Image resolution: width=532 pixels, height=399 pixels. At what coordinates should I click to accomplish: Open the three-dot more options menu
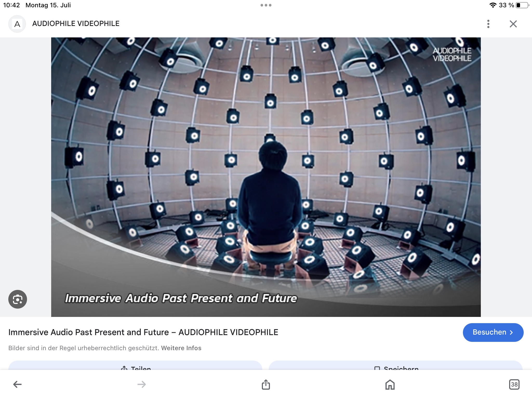tap(488, 24)
